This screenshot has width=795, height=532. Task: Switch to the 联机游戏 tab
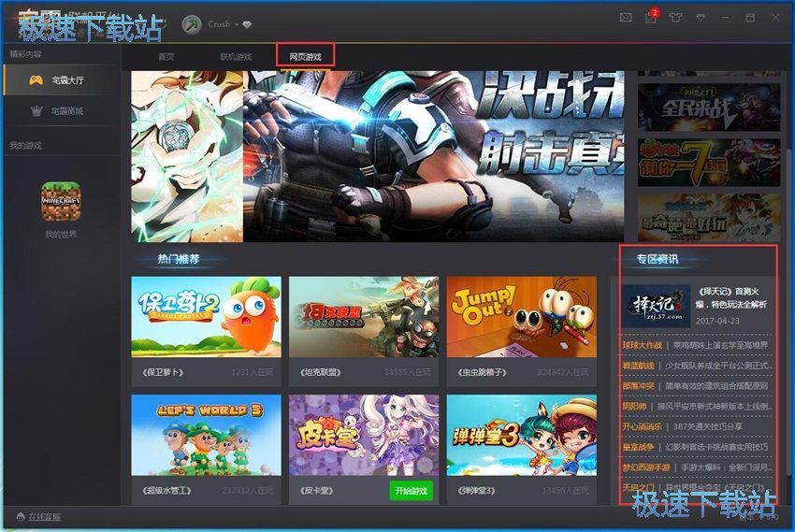pos(236,57)
